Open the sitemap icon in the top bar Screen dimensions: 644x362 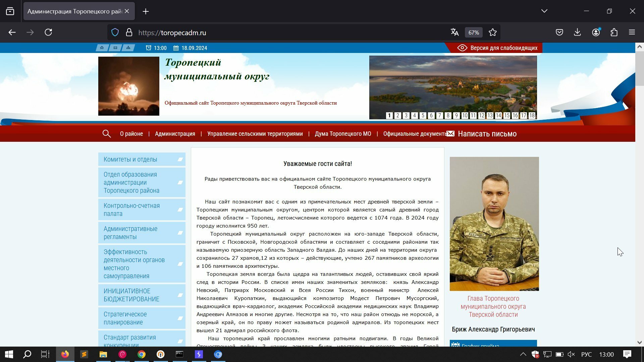pyautogui.click(x=128, y=48)
